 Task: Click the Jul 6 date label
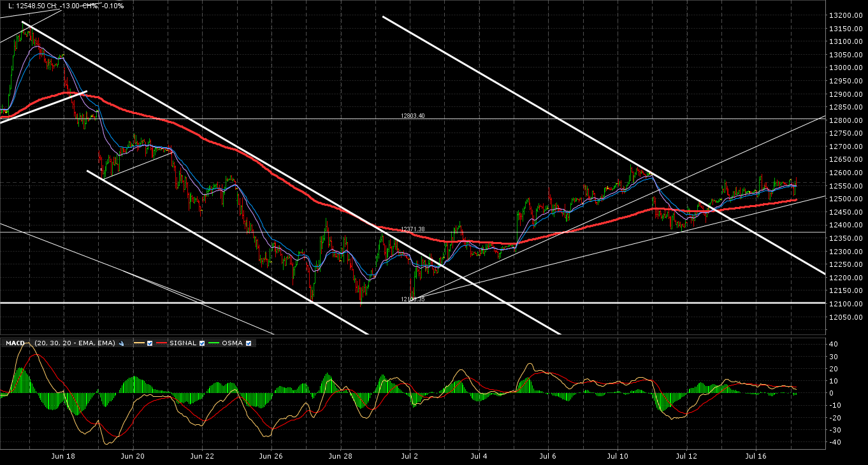tap(548, 456)
